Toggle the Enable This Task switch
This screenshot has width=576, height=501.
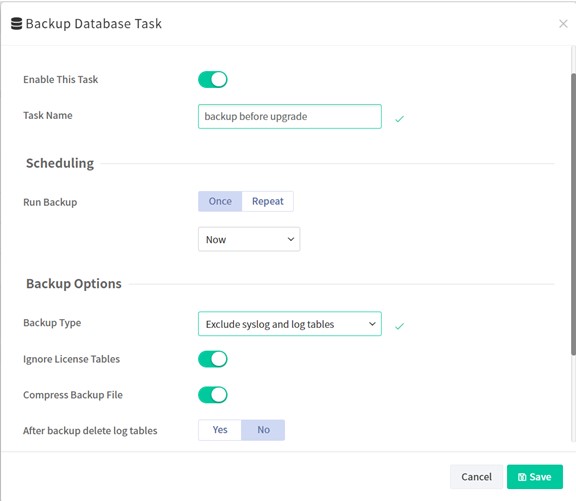click(x=213, y=79)
